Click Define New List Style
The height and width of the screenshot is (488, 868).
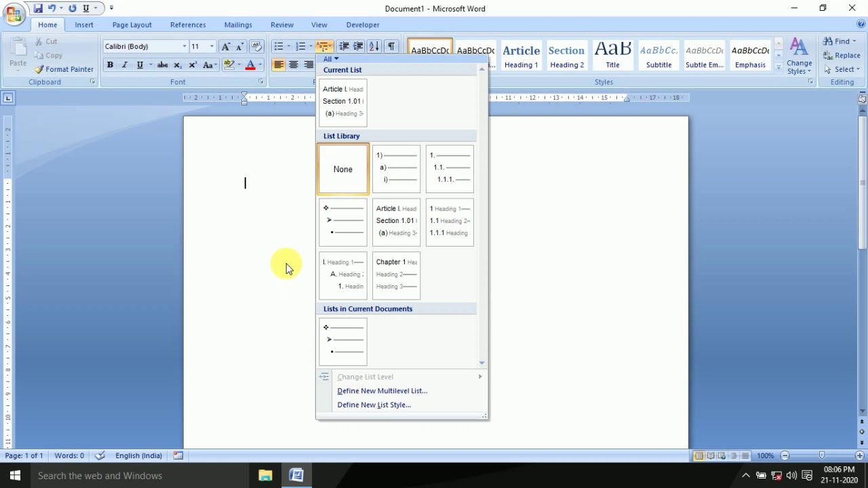(x=374, y=405)
